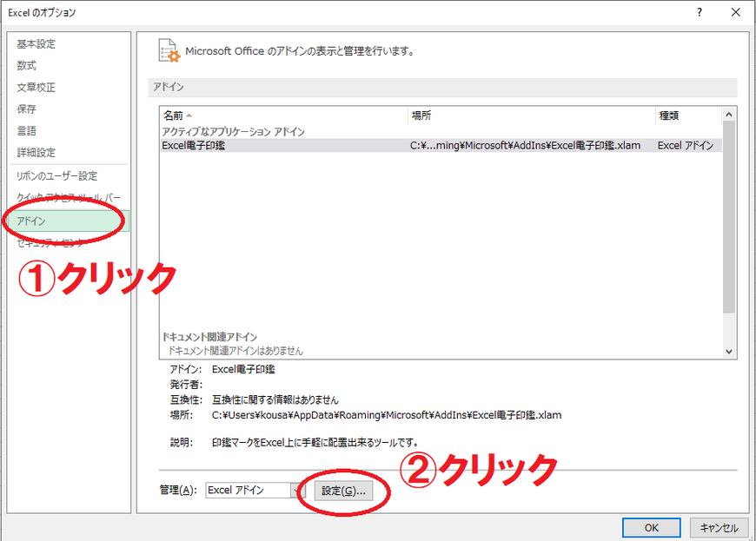Choose the 言語 category
756x541 pixels.
(27, 131)
